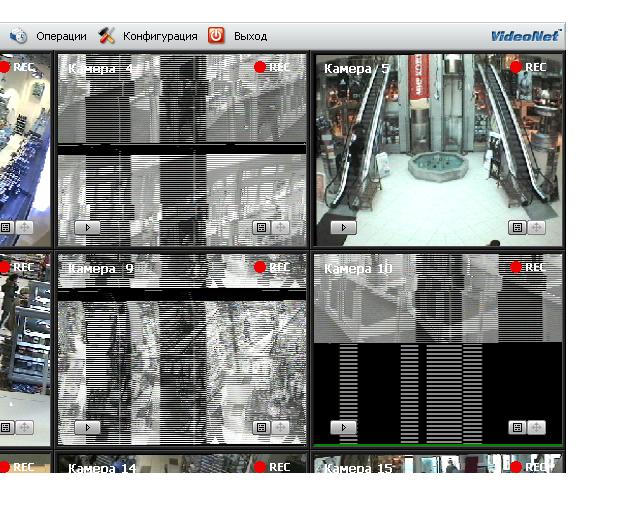This screenshot has width=640, height=512.
Task: Play archive on Камера 9
Action: (x=87, y=428)
